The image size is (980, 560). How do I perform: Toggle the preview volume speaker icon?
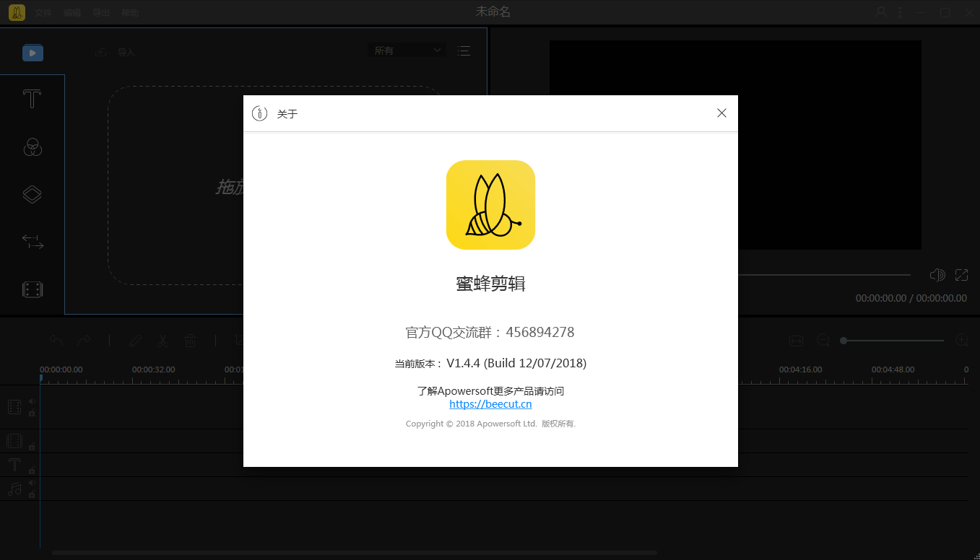click(937, 275)
